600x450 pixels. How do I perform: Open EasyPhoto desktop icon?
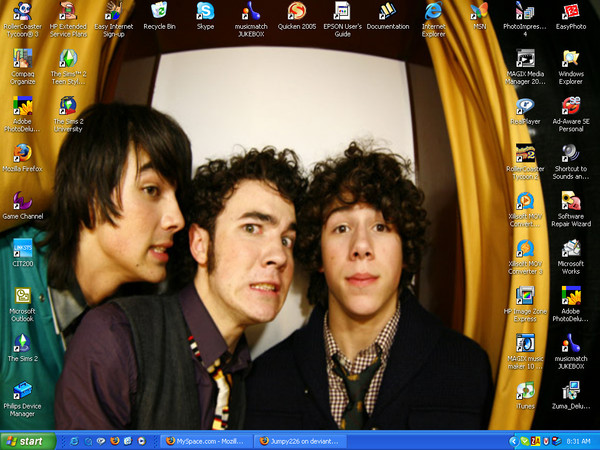point(571,11)
